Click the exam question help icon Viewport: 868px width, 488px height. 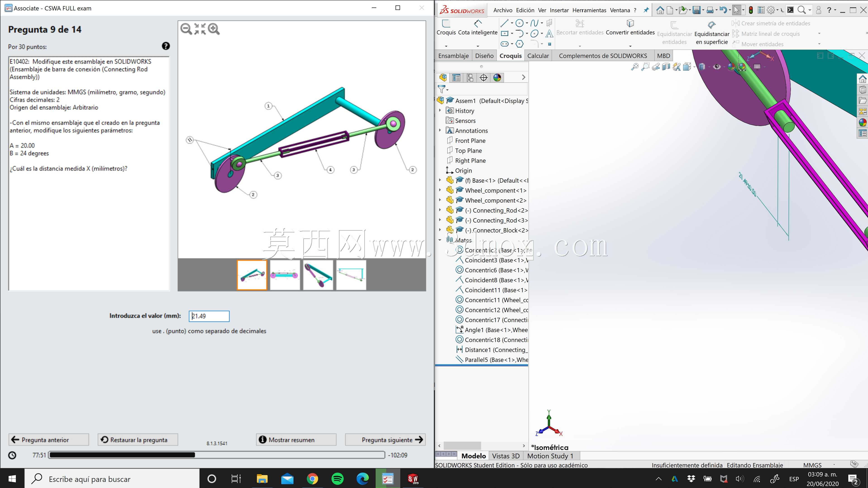click(166, 46)
